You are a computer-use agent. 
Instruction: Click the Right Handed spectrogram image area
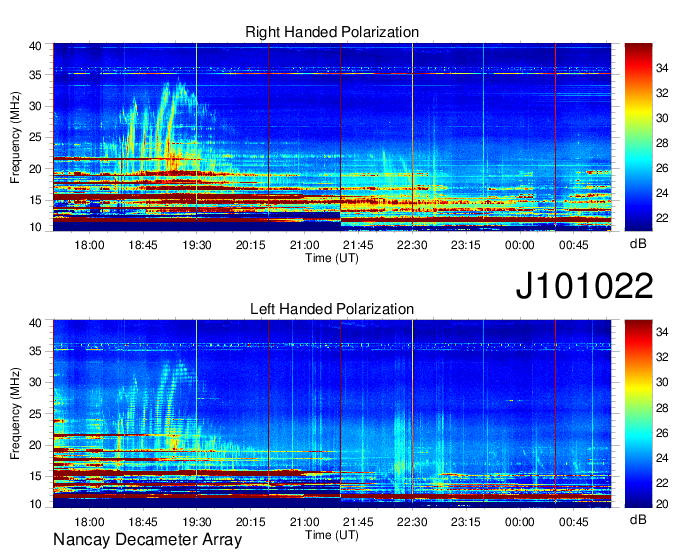click(332, 137)
